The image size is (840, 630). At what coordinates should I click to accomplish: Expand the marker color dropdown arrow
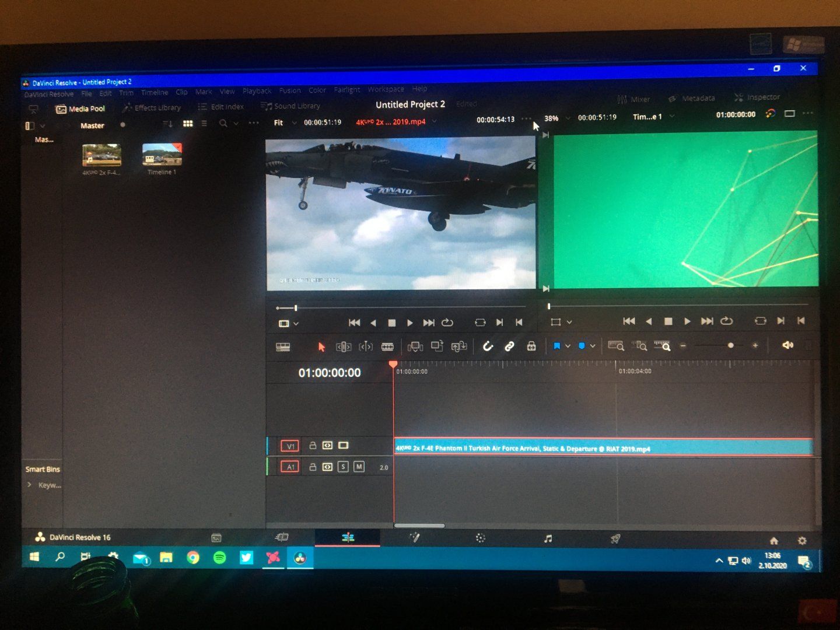click(593, 346)
